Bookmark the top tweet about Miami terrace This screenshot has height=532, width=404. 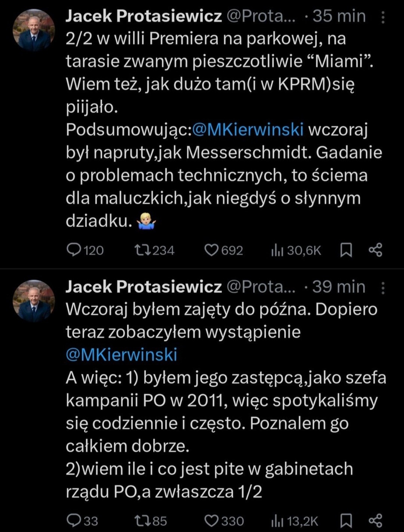click(346, 250)
